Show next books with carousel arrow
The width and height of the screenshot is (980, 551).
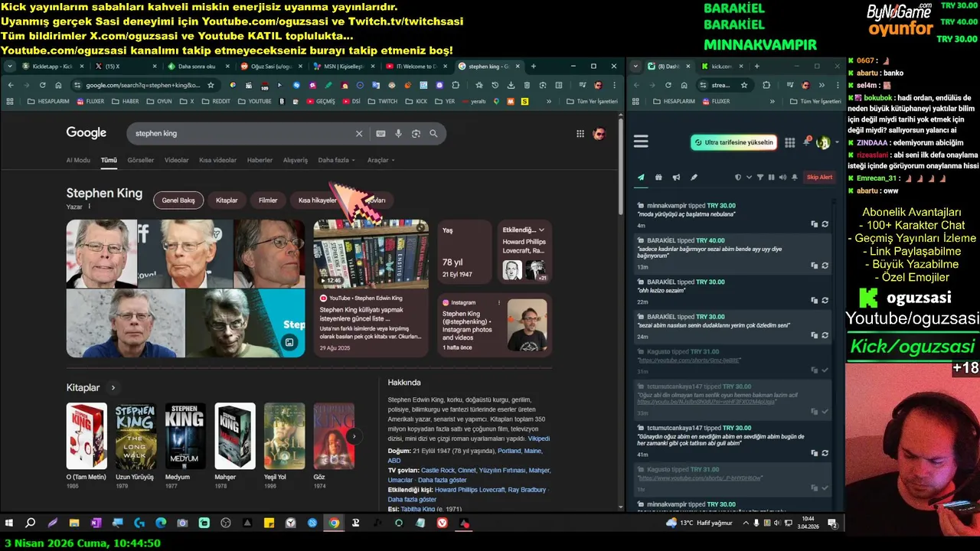354,436
